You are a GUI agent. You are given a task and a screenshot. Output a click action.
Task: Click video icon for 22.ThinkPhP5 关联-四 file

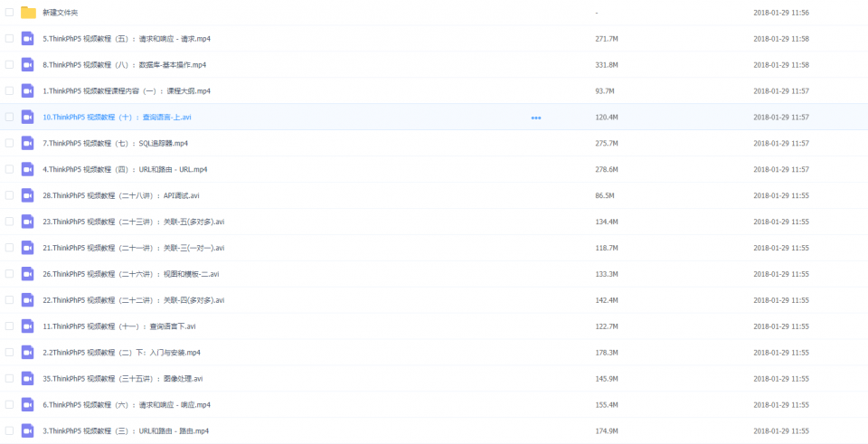(x=28, y=299)
